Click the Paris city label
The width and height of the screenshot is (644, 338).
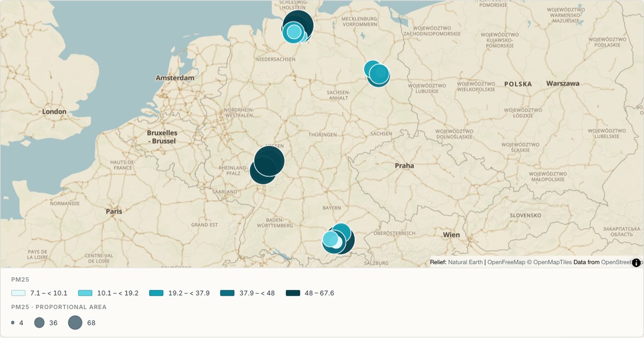(x=114, y=211)
